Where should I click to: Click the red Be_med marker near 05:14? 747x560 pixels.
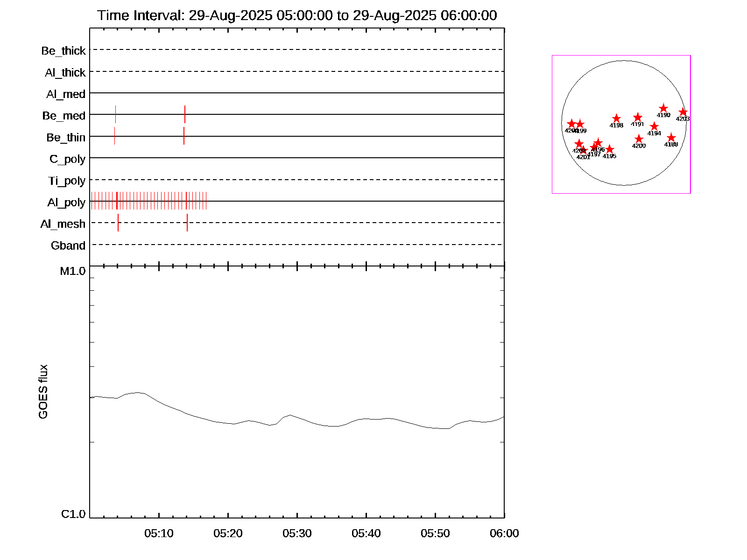[185, 114]
